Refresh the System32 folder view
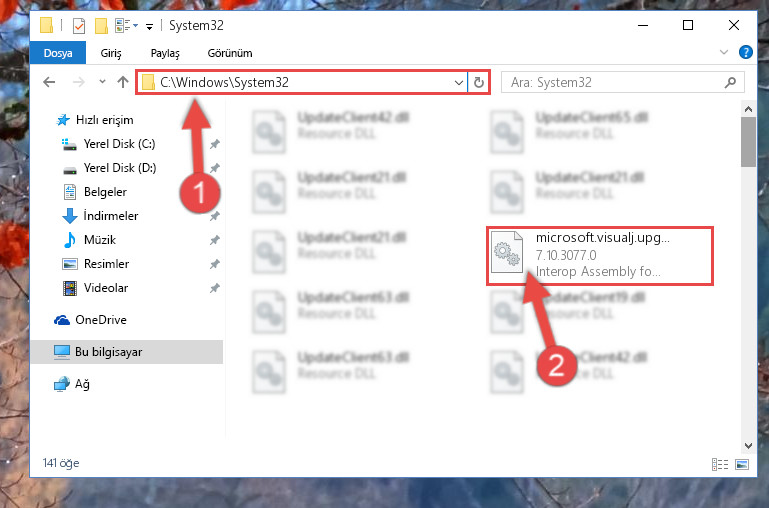 [479, 82]
